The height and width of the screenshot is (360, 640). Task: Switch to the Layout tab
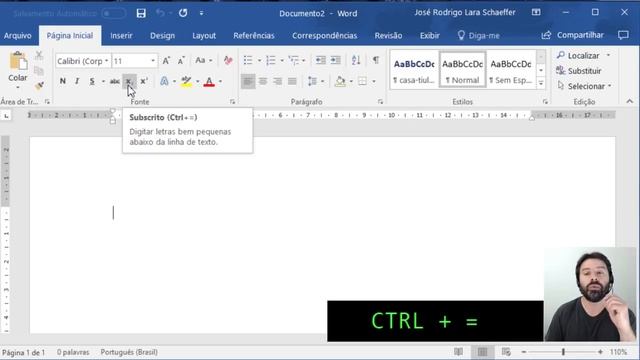[204, 36]
